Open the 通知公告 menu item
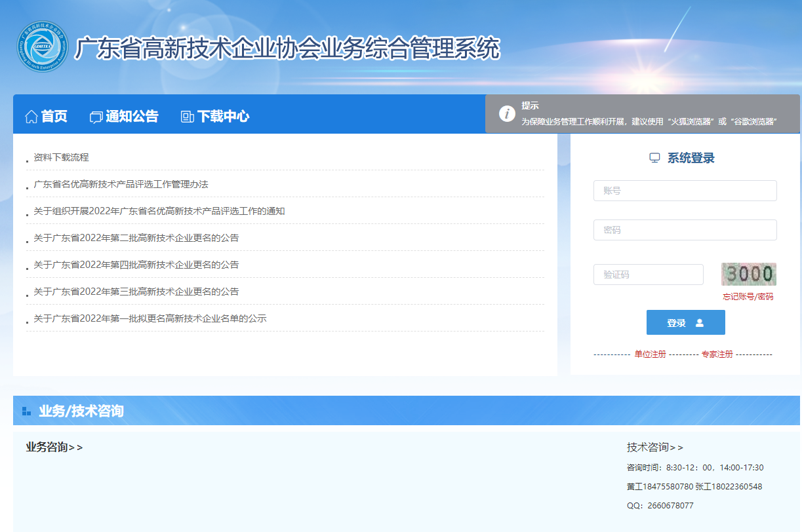 click(132, 117)
